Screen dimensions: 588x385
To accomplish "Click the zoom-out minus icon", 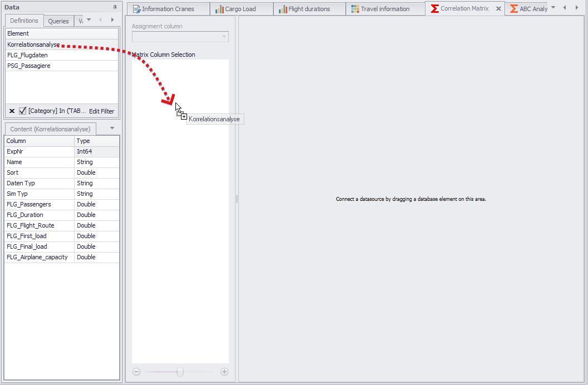I will pos(136,371).
